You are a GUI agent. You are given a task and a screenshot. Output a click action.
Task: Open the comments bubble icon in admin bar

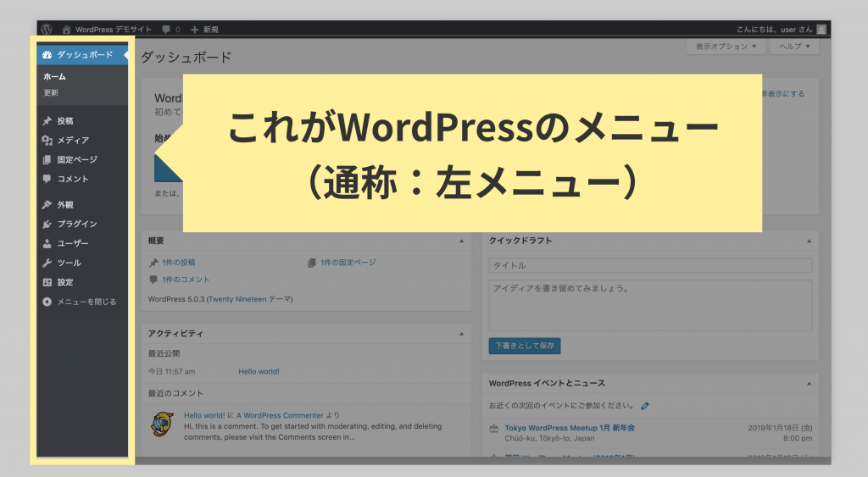click(166, 30)
